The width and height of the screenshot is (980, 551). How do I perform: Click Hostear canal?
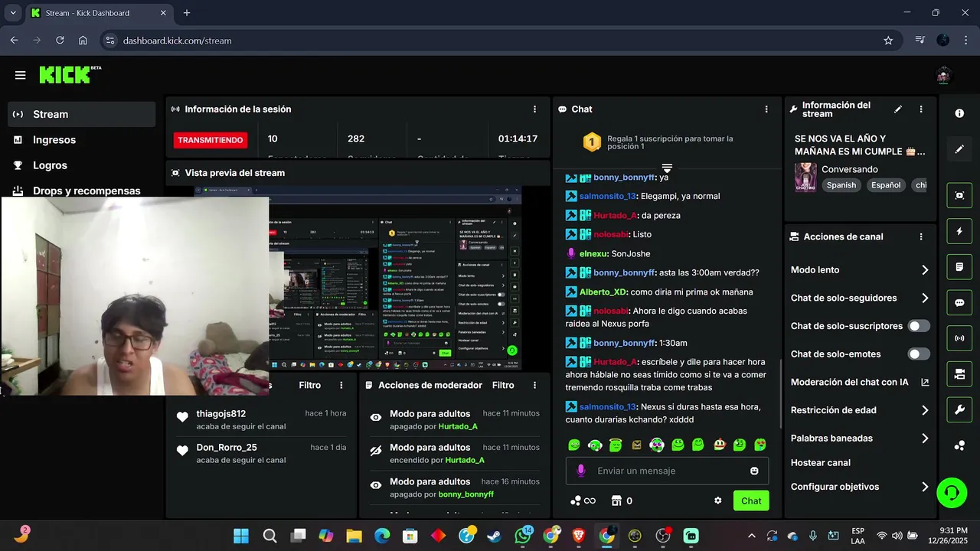click(x=821, y=463)
